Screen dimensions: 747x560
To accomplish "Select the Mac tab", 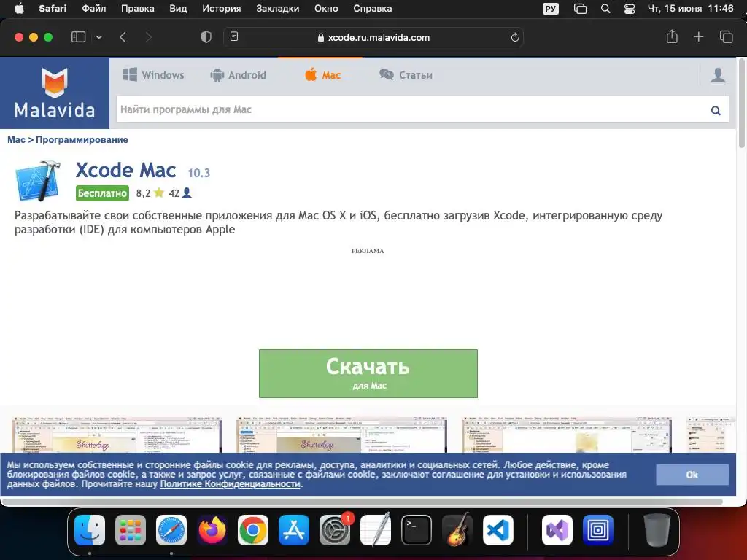I will pos(322,75).
